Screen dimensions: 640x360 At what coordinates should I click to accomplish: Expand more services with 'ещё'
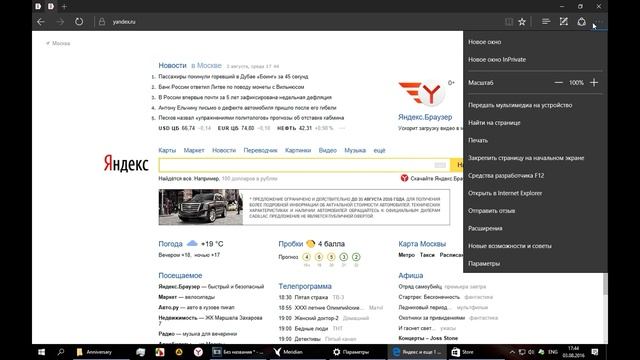pos(379,150)
